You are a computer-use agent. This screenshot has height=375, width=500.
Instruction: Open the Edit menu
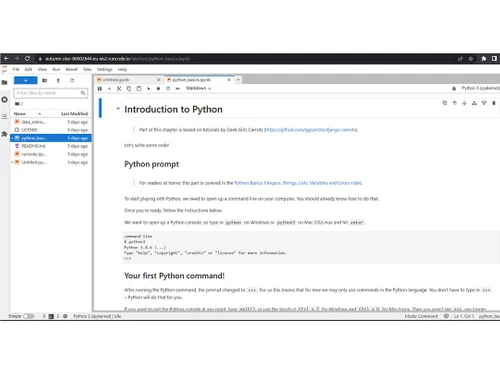29,69
